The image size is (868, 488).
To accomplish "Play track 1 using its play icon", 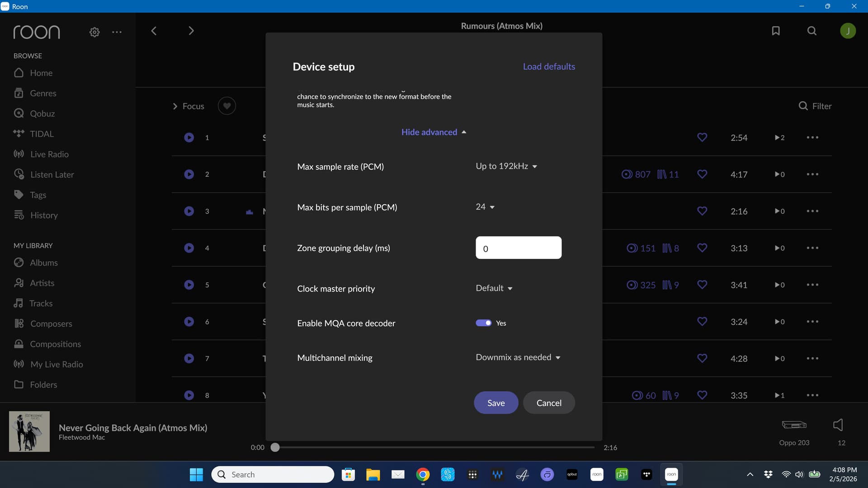I will pos(189,137).
